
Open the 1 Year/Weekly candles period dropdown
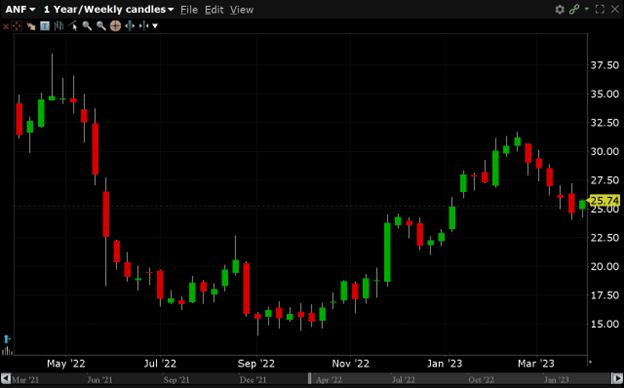tap(109, 9)
